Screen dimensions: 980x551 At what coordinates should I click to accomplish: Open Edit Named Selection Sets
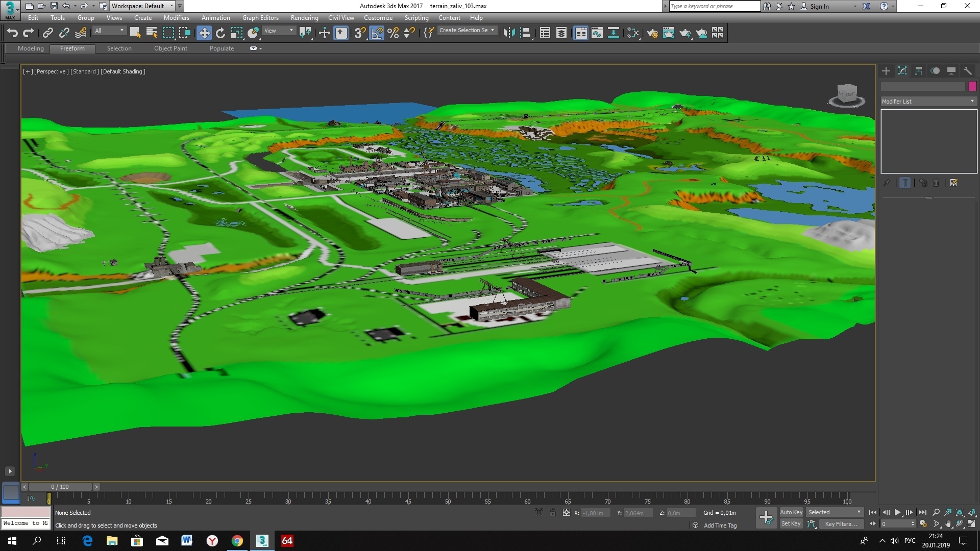[x=429, y=33]
